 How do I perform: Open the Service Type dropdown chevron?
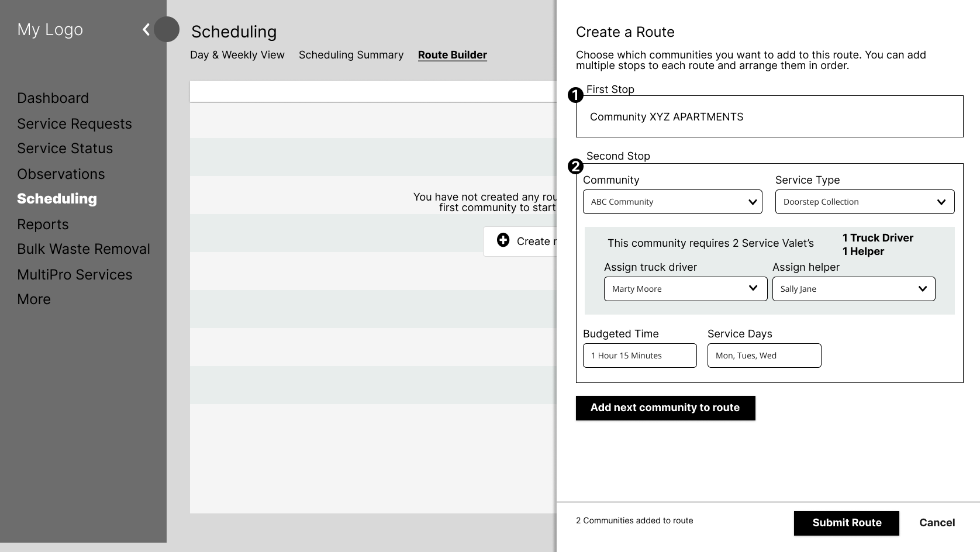(x=941, y=202)
